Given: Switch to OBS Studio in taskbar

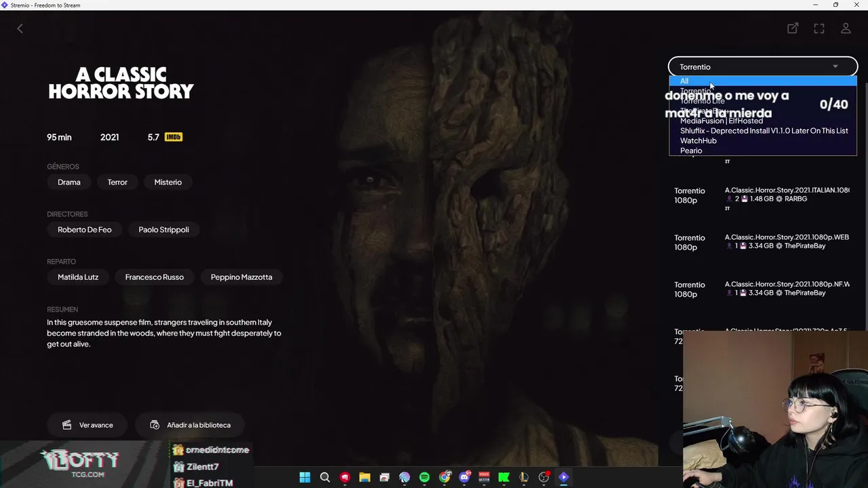Looking at the screenshot, I should pos(544,477).
